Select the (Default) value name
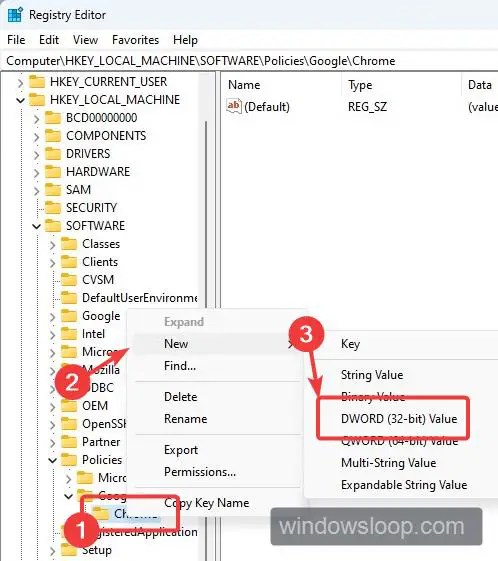This screenshot has width=498, height=561. tap(267, 107)
